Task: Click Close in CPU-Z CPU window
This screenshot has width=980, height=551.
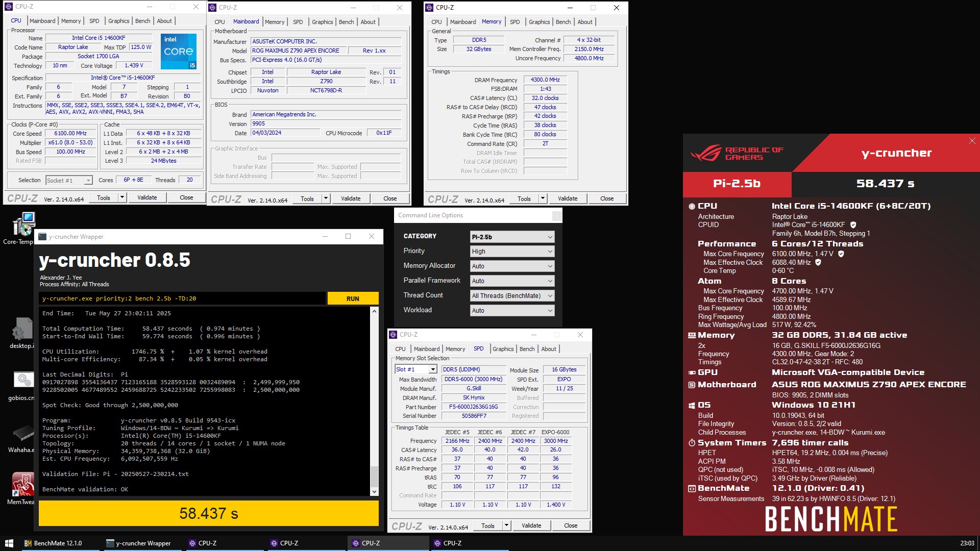Action: pyautogui.click(x=186, y=197)
